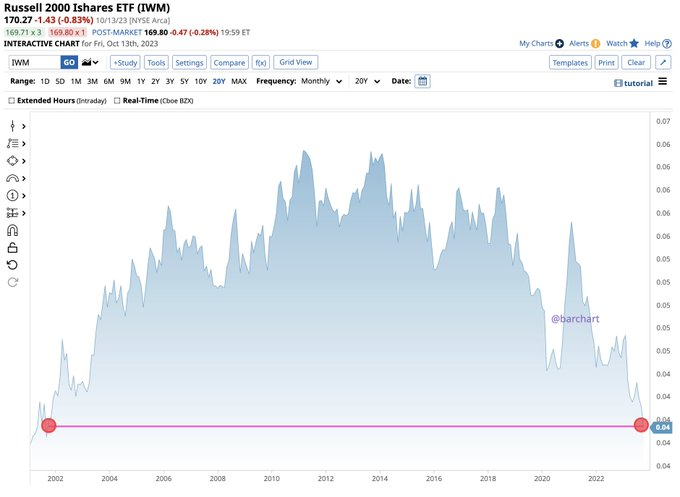Open the date calendar picker icon
Image resolution: width=680 pixels, height=497 pixels.
click(422, 81)
